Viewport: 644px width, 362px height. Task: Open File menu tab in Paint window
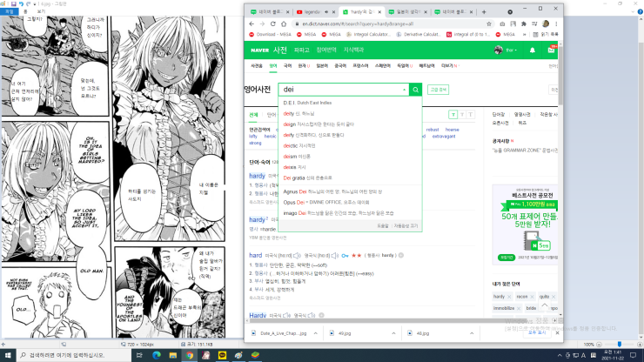(9, 11)
